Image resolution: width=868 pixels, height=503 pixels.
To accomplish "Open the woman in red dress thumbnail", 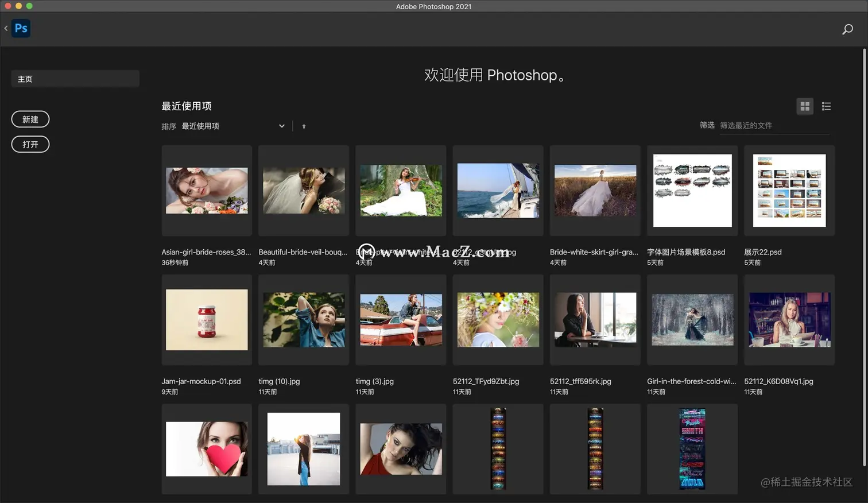I will pyautogui.click(x=401, y=449).
